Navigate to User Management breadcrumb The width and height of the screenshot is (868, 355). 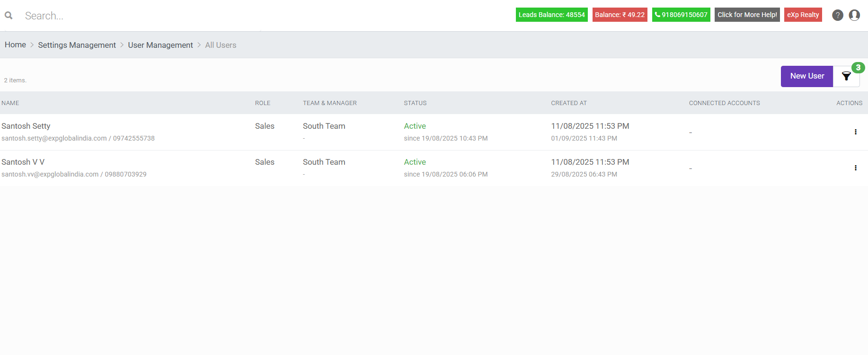pyautogui.click(x=160, y=45)
